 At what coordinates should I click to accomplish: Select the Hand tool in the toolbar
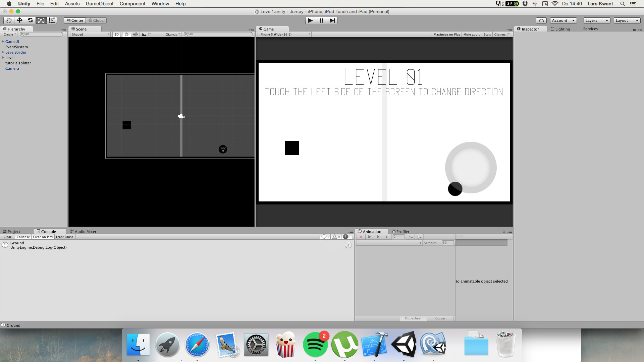(x=8, y=20)
